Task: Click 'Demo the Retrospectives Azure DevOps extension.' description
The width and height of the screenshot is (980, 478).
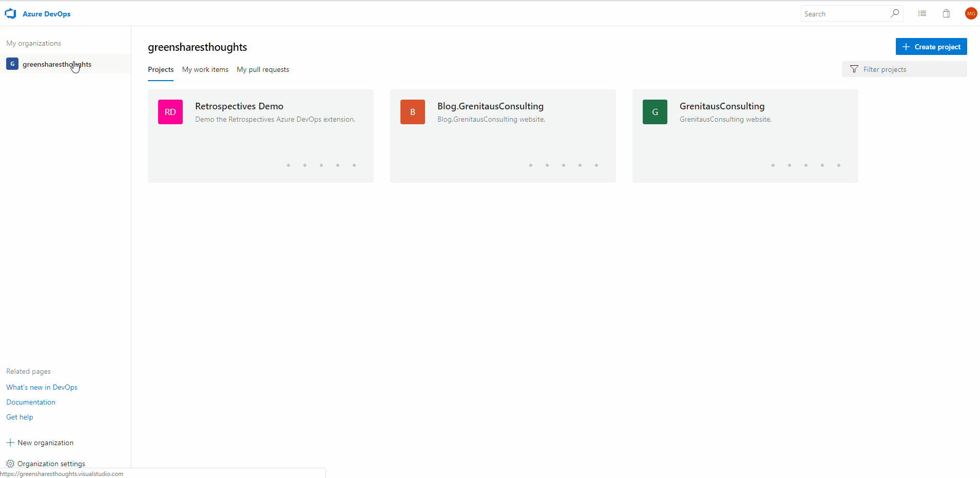Action: 275,119
